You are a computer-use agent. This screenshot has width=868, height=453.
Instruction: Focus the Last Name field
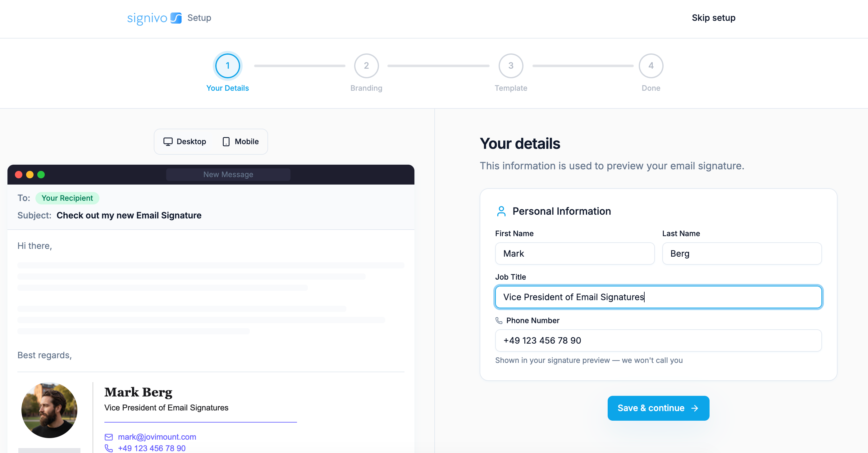(x=742, y=254)
